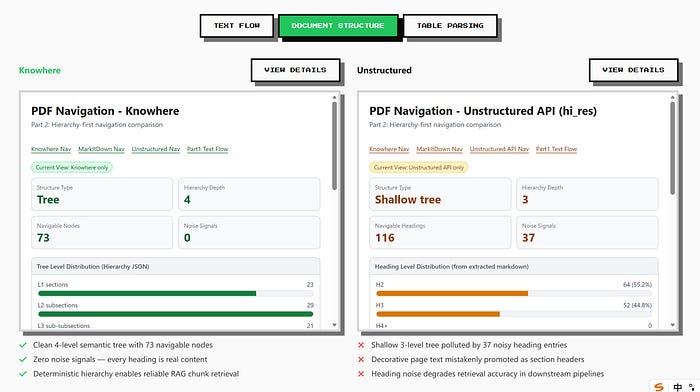Select the Document Structure tab
Viewport: 700px width, 392px height.
coord(338,26)
